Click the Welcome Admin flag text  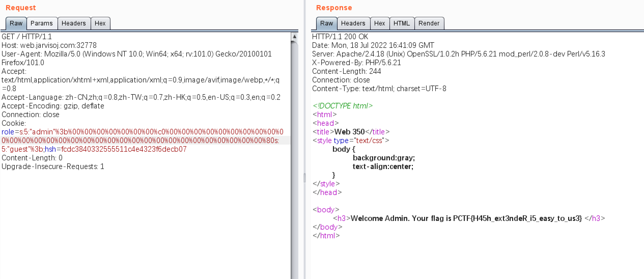tap(466, 218)
